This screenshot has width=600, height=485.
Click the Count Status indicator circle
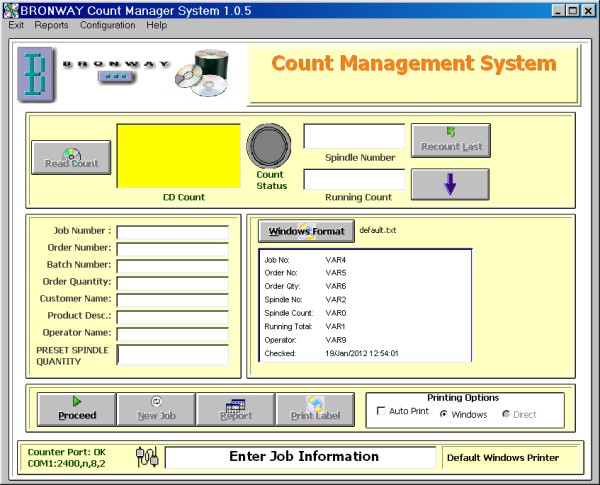[269, 146]
